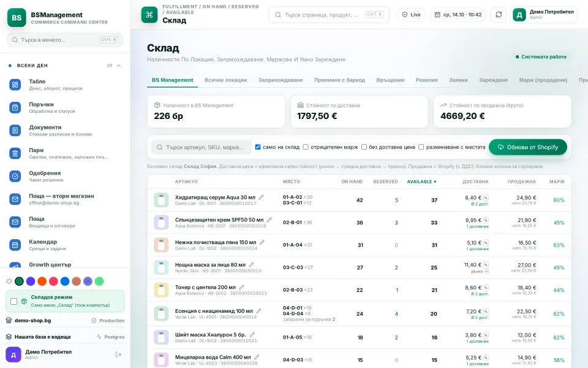The height and width of the screenshot is (368, 588).
Task: Open the Документи documents icon
Action: point(15,130)
